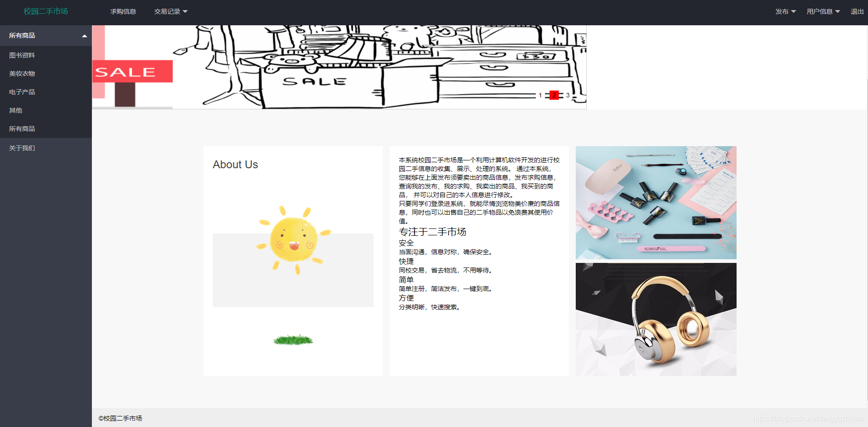
Task: Click the gold headphones image
Action: point(656,319)
